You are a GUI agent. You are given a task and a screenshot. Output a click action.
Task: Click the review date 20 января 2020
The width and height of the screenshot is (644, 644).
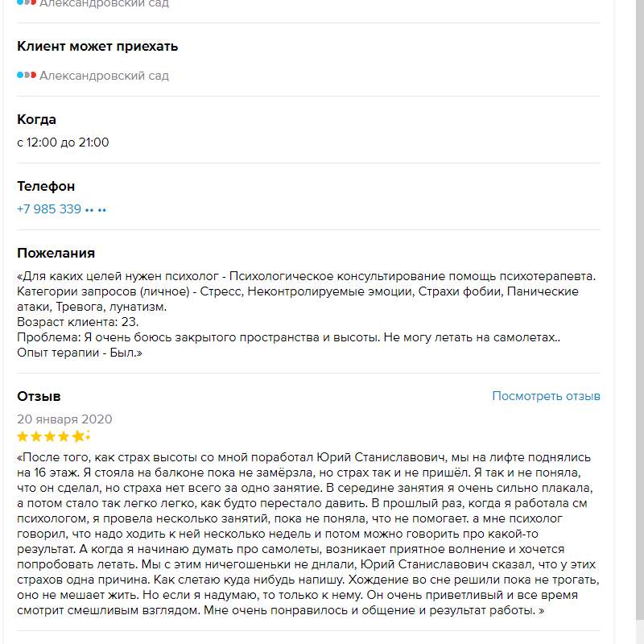(64, 419)
